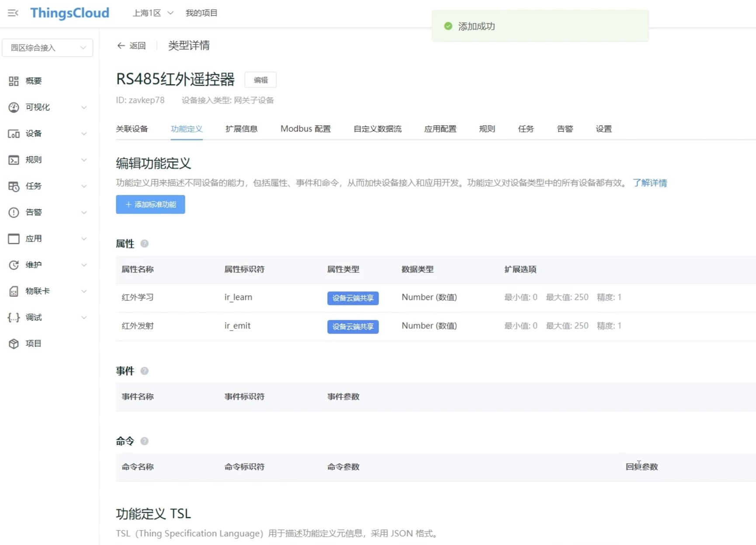Click the help icon next to 命令
Viewport: 756px width, 545px height.
[x=145, y=441]
